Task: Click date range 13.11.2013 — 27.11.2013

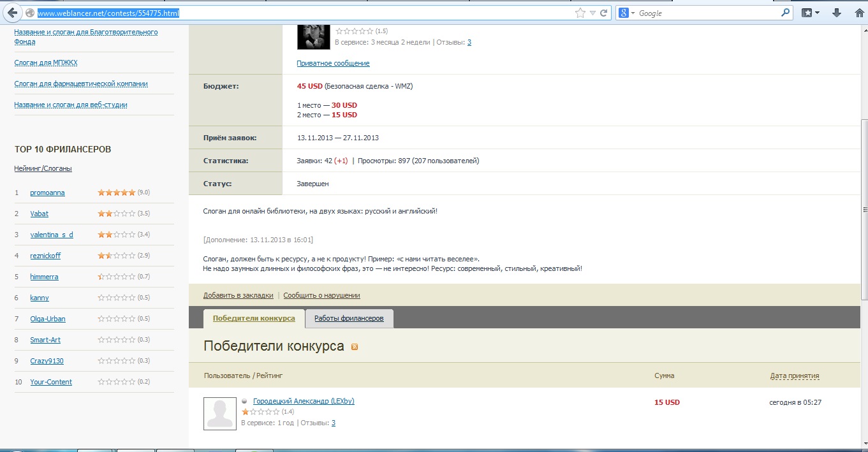Action: click(x=338, y=138)
